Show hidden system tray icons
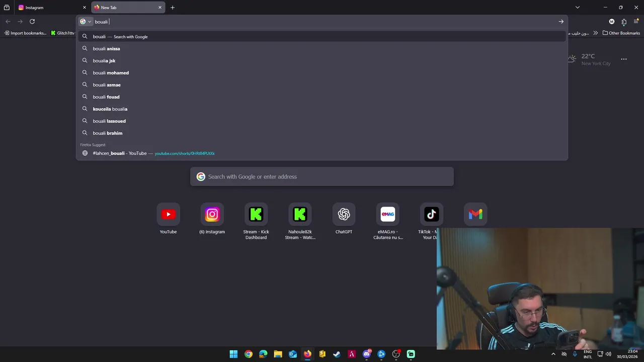Image resolution: width=644 pixels, height=362 pixels. tap(553, 354)
